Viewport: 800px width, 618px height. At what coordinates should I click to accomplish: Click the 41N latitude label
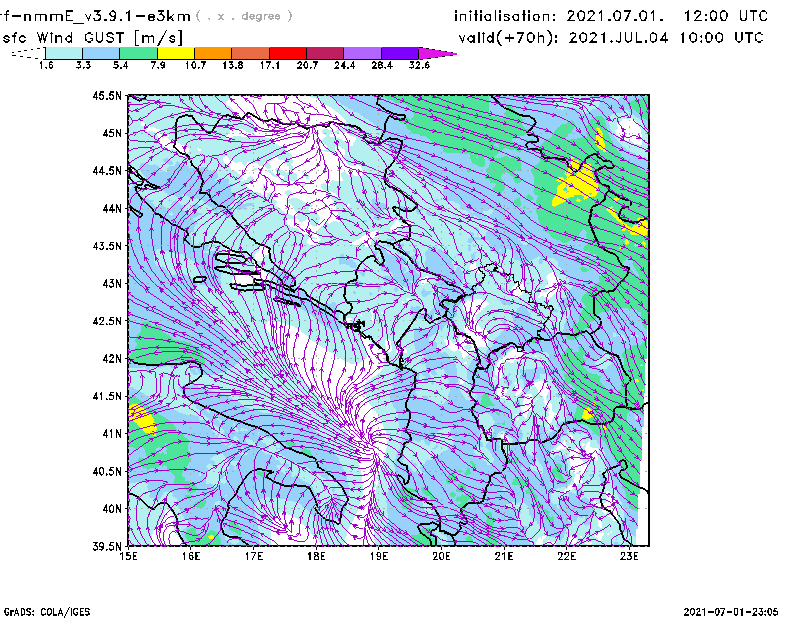(112, 433)
